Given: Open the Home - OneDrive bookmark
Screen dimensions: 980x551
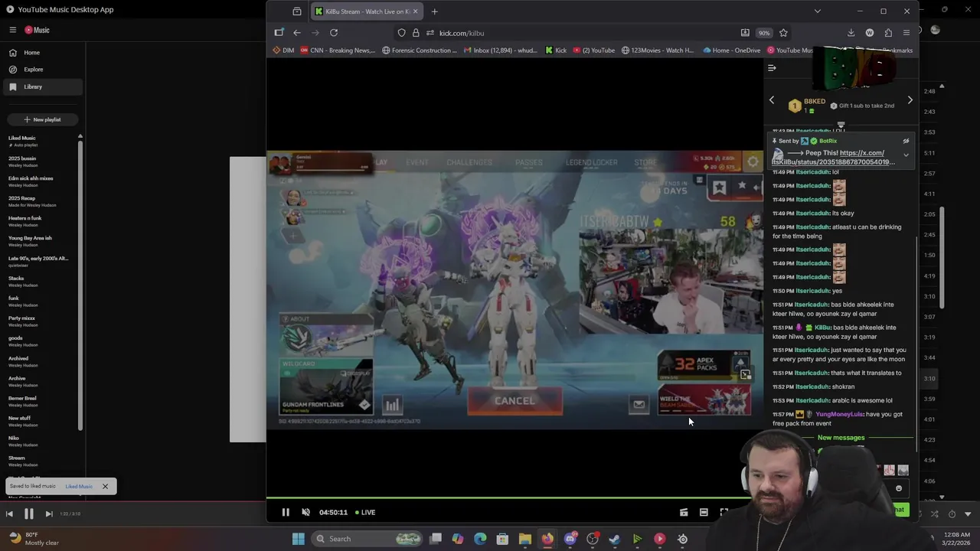Looking at the screenshot, I should tap(730, 51).
